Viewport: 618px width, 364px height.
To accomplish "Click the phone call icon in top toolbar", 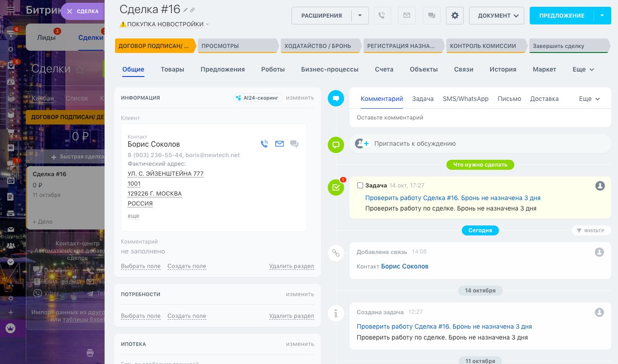I will coord(382,15).
